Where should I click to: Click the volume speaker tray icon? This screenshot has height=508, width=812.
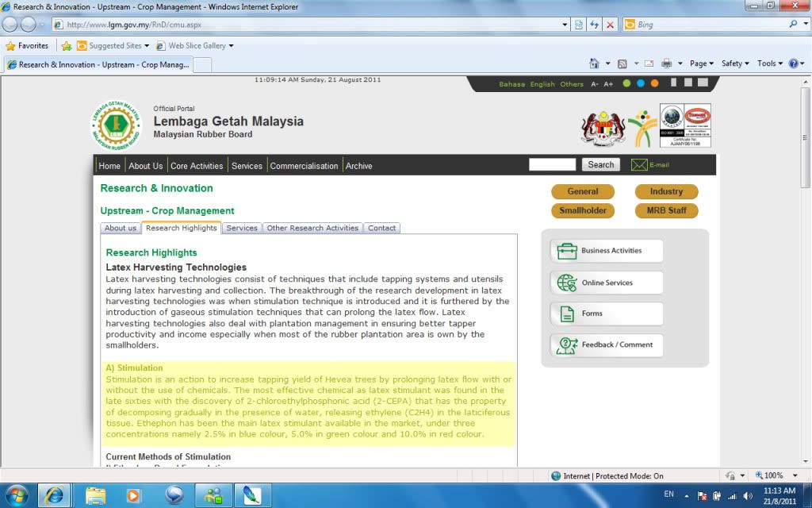tap(747, 495)
